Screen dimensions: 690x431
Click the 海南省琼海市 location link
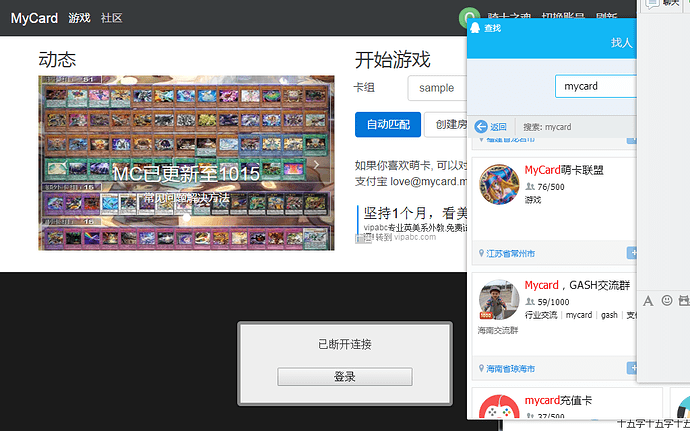point(510,369)
